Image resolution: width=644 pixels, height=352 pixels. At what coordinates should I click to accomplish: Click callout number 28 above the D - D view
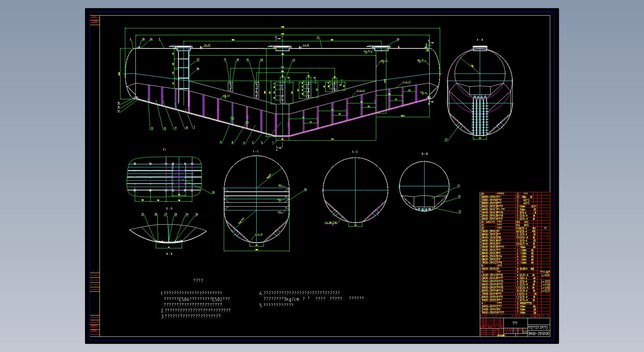click(175, 214)
